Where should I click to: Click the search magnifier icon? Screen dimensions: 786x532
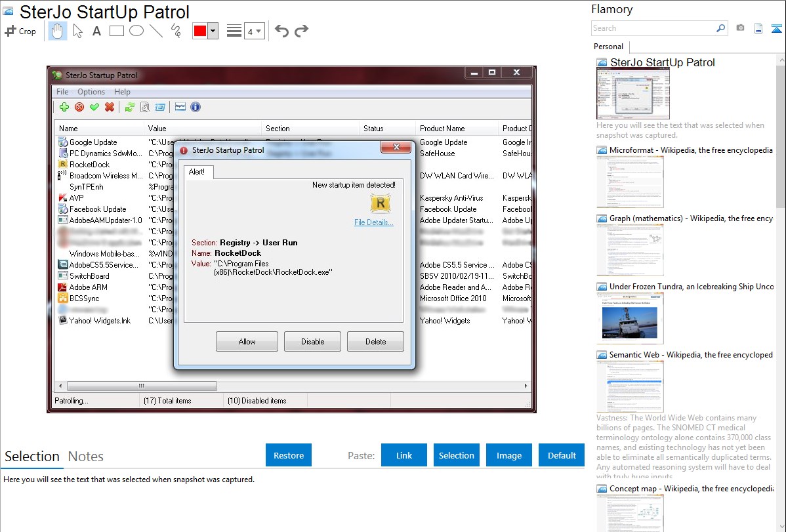pos(720,28)
